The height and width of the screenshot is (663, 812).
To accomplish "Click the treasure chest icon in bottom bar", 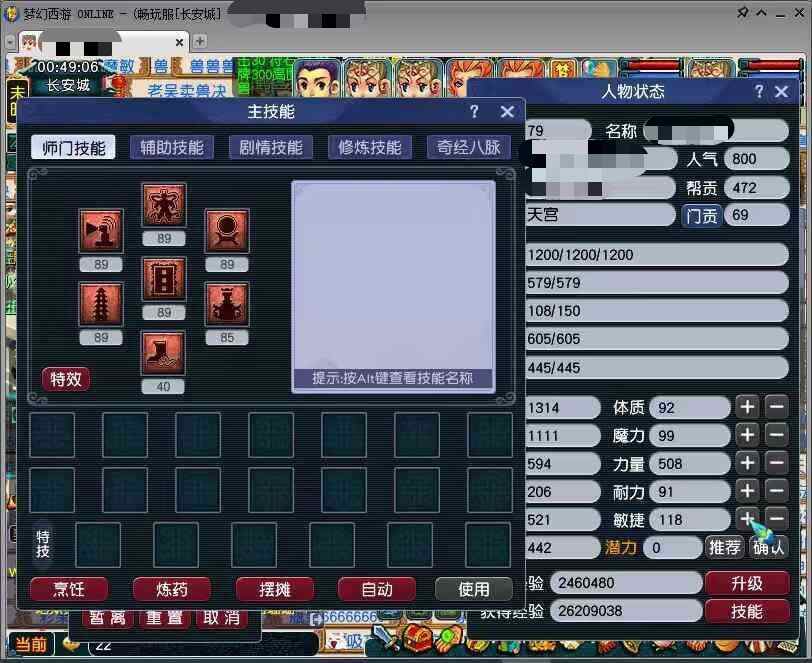I will [x=418, y=638].
